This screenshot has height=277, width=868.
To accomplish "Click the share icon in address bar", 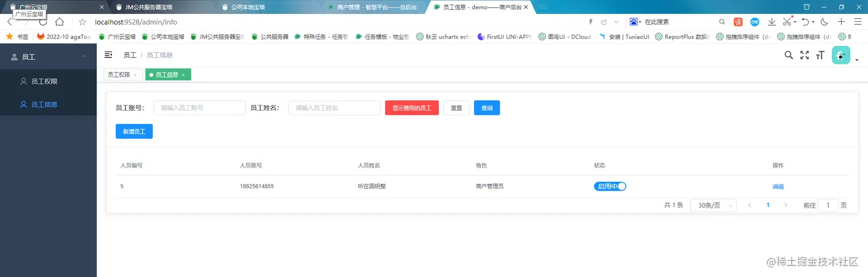I will pos(604,22).
